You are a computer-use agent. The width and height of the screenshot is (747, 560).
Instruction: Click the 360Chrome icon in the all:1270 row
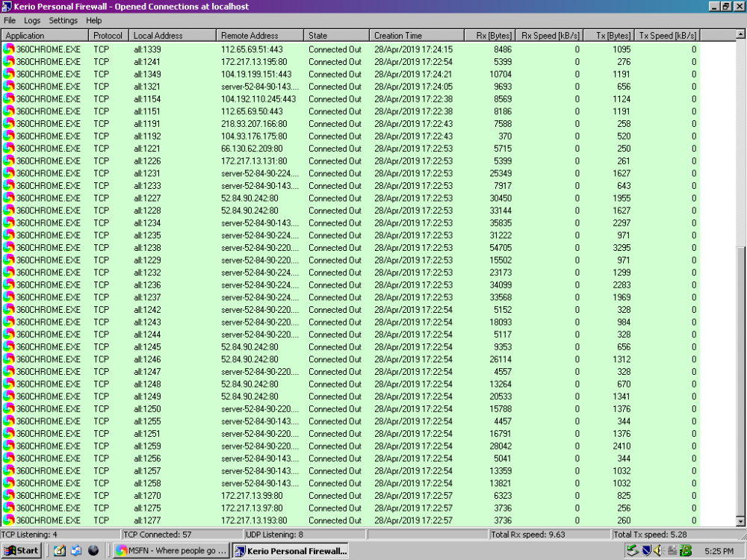coord(8,495)
